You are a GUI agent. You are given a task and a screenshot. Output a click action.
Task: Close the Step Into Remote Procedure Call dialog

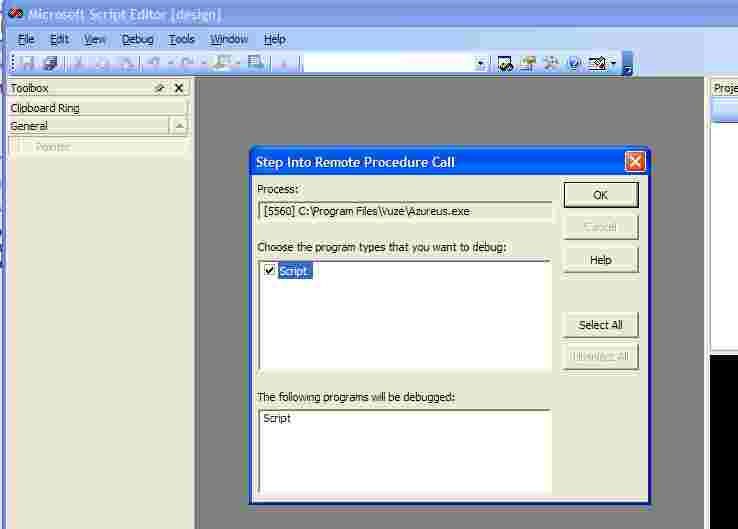click(634, 162)
